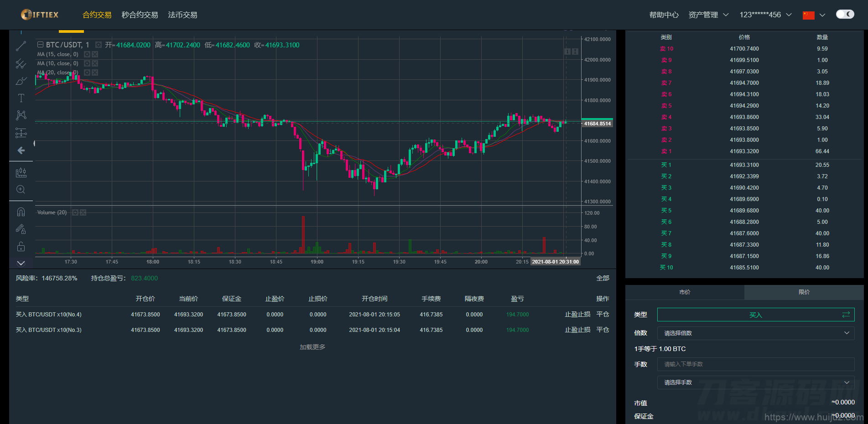This screenshot has height=424, width=868.
Task: Toggle lock all drawing tools padlock
Action: [x=21, y=247]
